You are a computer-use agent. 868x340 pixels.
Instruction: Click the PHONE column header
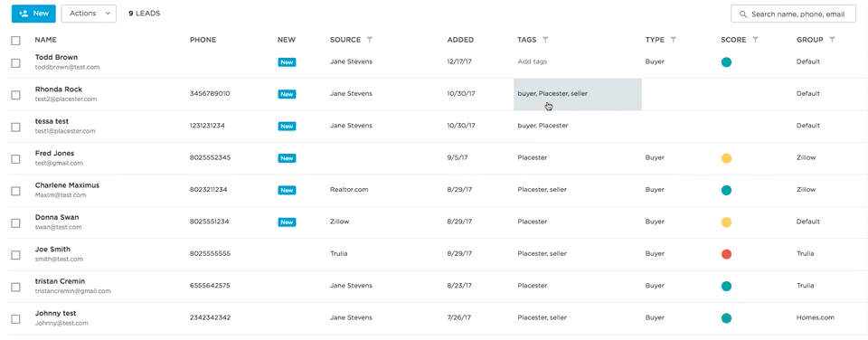203,40
